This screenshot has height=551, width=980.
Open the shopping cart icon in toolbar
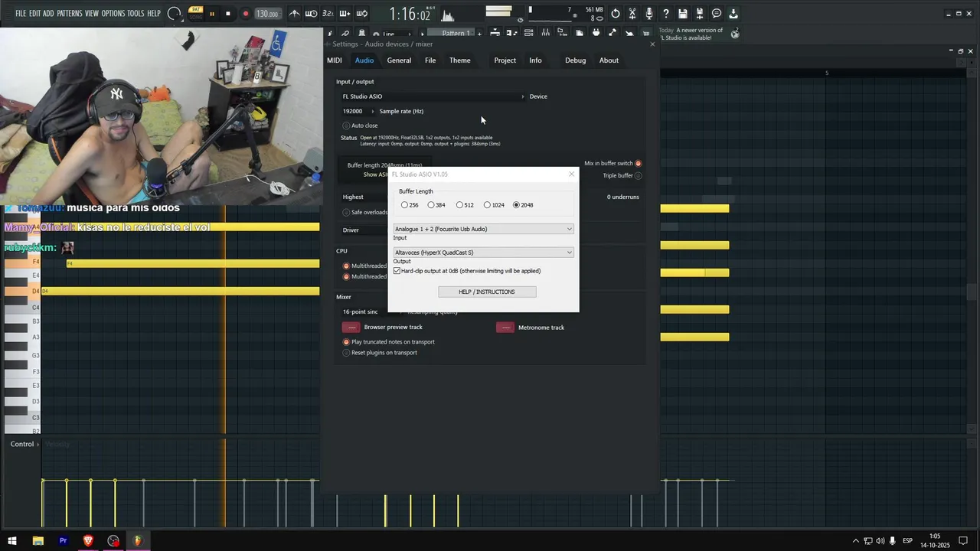click(x=646, y=33)
